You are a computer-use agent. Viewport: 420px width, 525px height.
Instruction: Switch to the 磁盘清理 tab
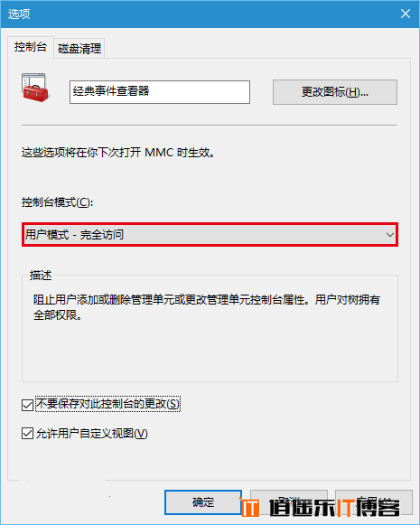point(79,49)
